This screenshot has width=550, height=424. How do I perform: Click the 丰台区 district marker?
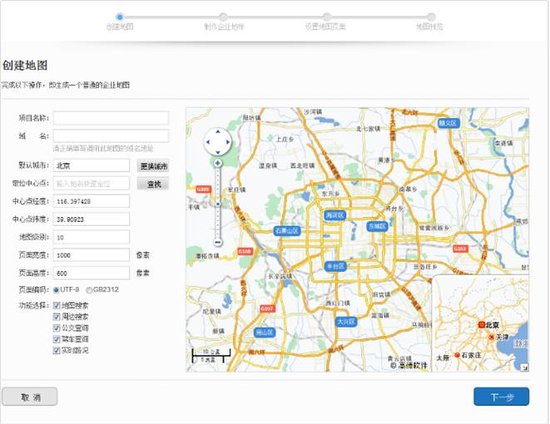tap(335, 267)
